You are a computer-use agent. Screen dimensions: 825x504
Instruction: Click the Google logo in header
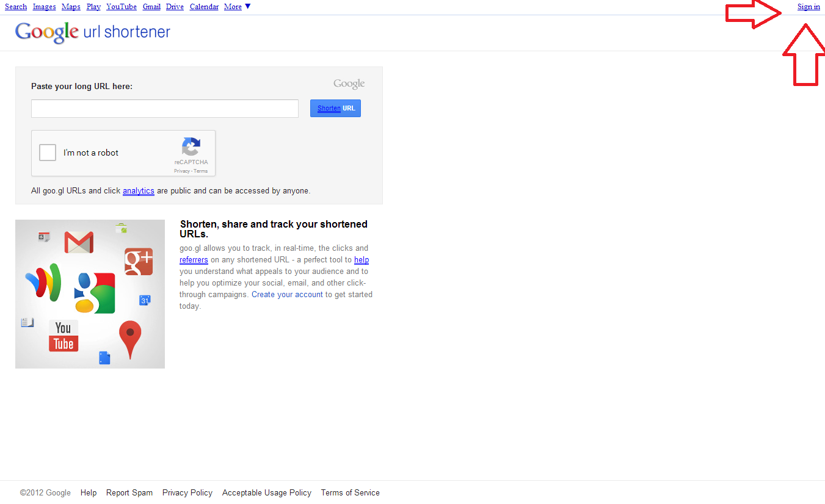(x=47, y=32)
